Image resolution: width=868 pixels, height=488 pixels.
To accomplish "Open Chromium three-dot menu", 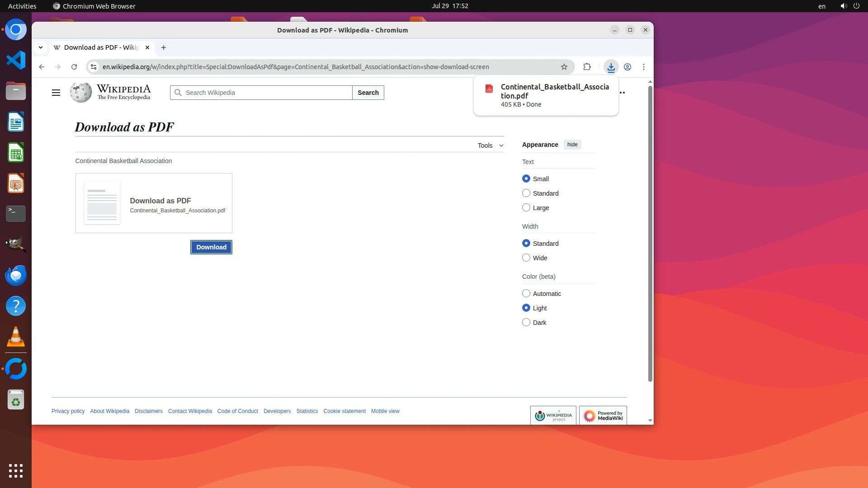I will click(x=644, y=67).
